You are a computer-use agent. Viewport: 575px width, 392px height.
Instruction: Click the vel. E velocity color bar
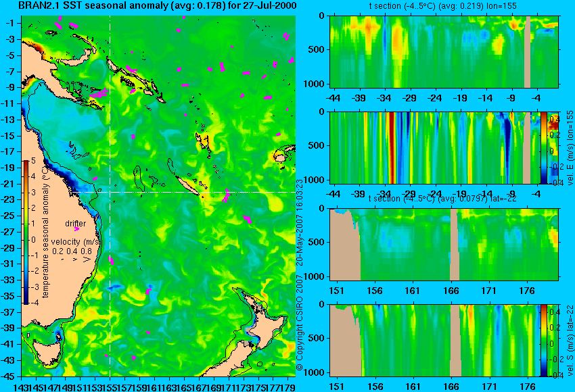pyautogui.click(x=544, y=147)
